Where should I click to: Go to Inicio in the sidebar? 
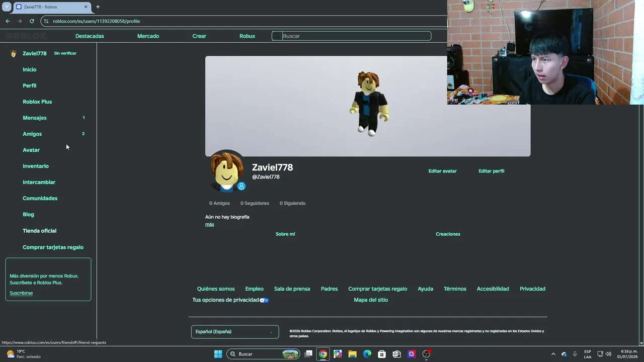pos(30,69)
